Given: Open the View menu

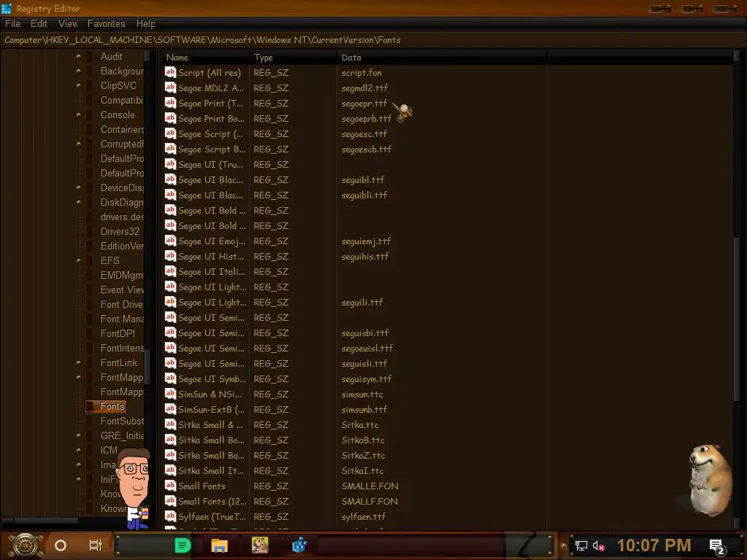Looking at the screenshot, I should coord(68,24).
